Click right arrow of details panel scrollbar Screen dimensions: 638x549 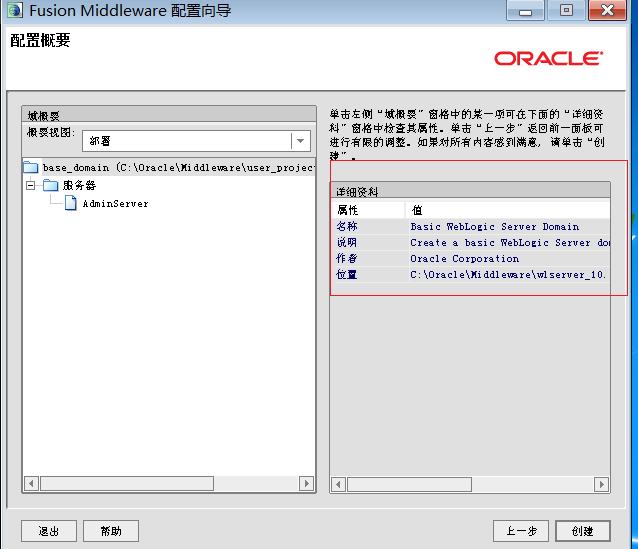(601, 484)
